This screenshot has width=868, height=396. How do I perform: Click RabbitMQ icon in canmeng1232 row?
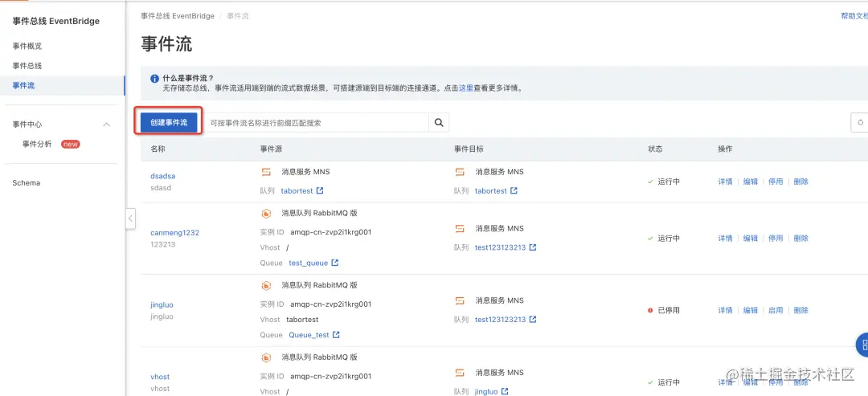coord(266,213)
